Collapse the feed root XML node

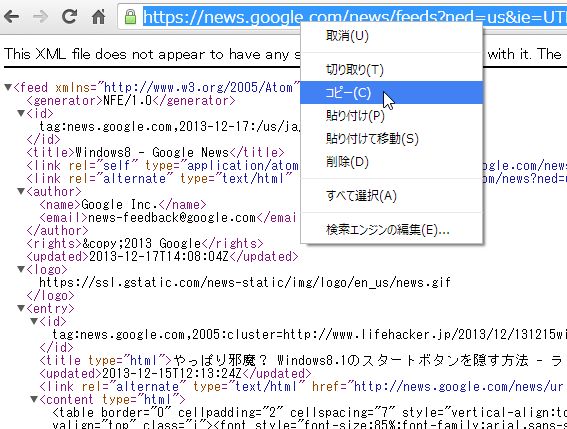[8, 87]
